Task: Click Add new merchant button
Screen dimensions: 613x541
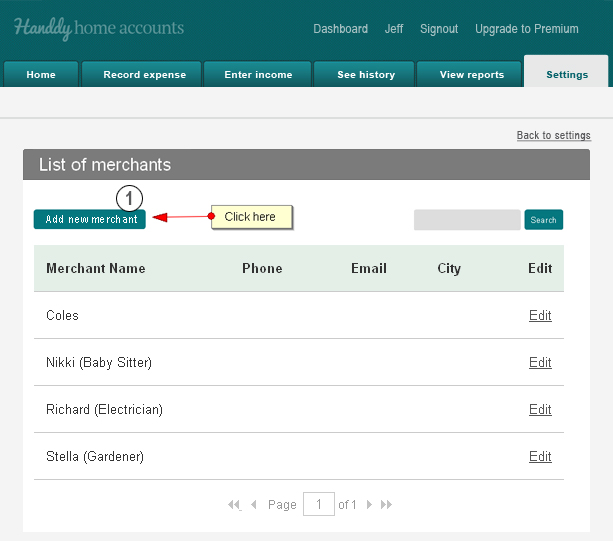Action: [x=90, y=219]
